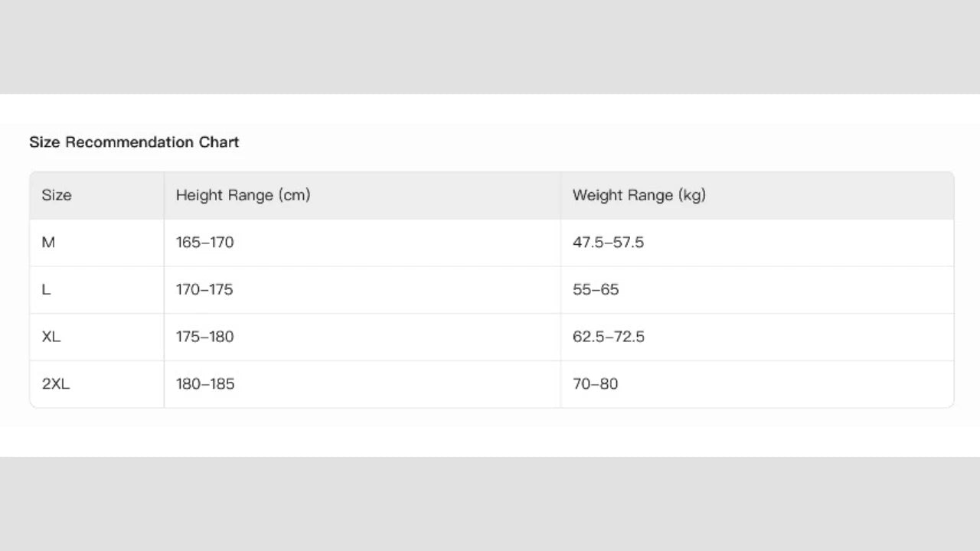Select the Size column header

click(57, 195)
